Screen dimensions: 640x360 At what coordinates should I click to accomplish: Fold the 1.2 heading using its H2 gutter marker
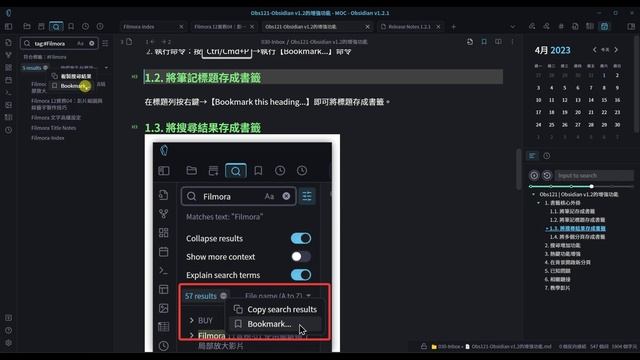(x=134, y=77)
